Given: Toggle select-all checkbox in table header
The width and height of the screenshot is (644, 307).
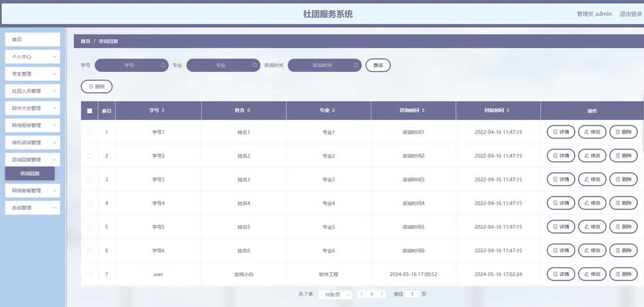Looking at the screenshot, I should tap(90, 110).
